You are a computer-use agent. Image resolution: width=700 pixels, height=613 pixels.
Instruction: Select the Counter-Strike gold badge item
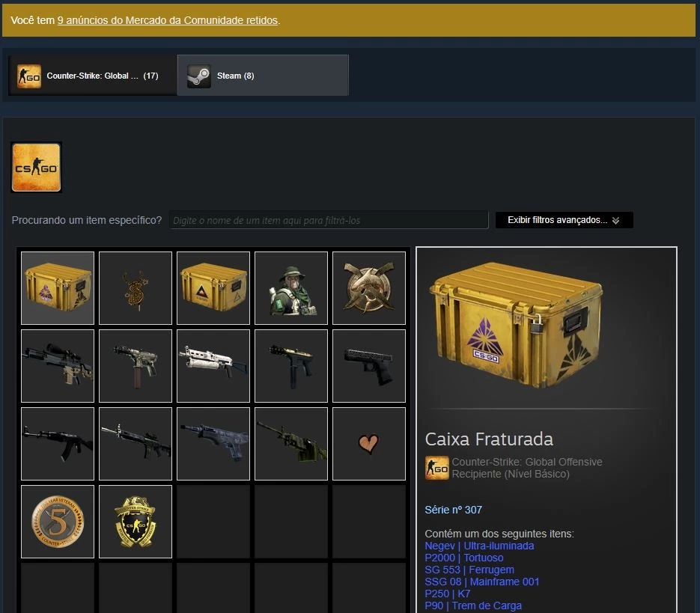(x=136, y=522)
